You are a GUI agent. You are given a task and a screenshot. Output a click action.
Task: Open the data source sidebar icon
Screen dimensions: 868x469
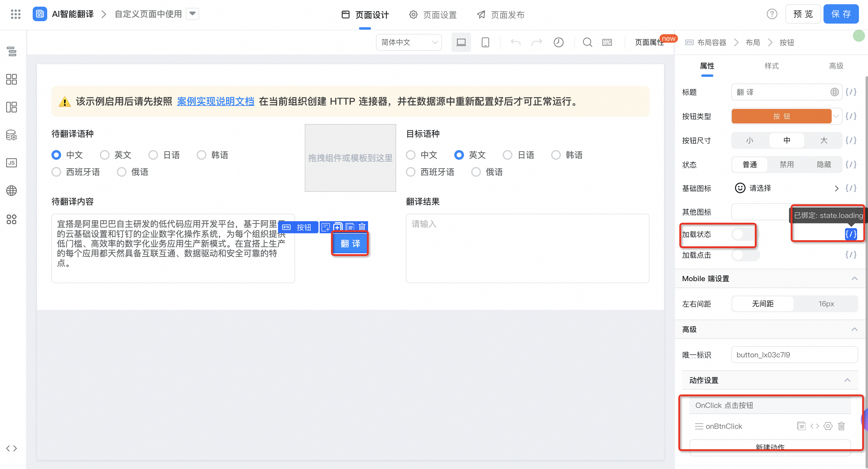click(x=12, y=135)
